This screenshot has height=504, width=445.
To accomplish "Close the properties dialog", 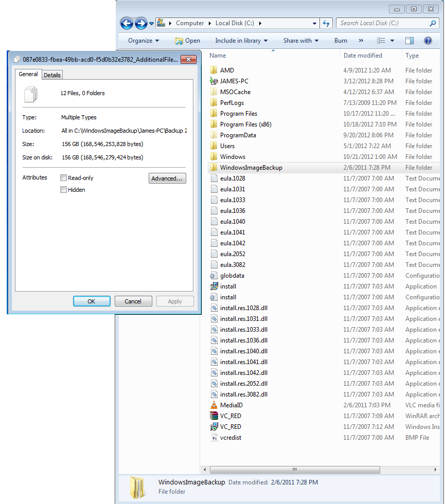I will tap(189, 59).
